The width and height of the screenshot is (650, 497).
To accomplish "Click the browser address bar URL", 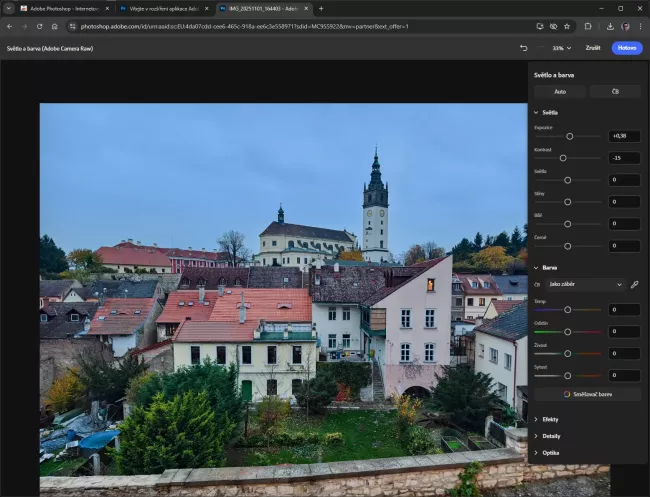I will coord(245,27).
